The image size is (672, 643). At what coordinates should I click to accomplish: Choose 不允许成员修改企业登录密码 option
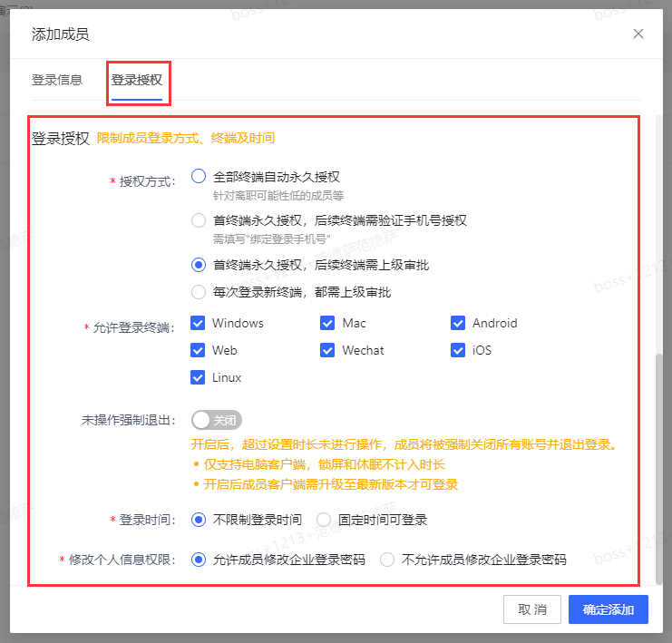[x=387, y=560]
